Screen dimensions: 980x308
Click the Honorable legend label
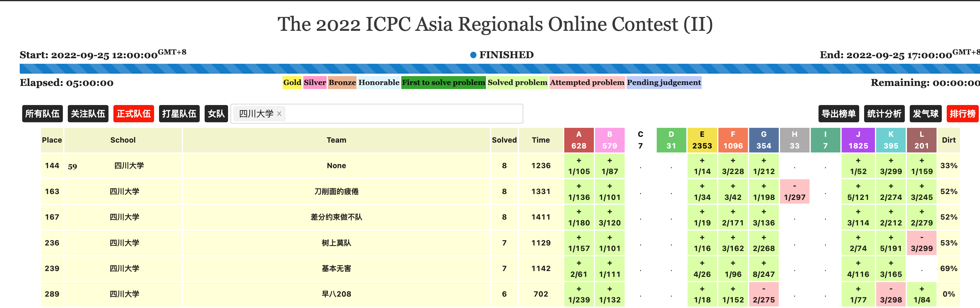[379, 83]
